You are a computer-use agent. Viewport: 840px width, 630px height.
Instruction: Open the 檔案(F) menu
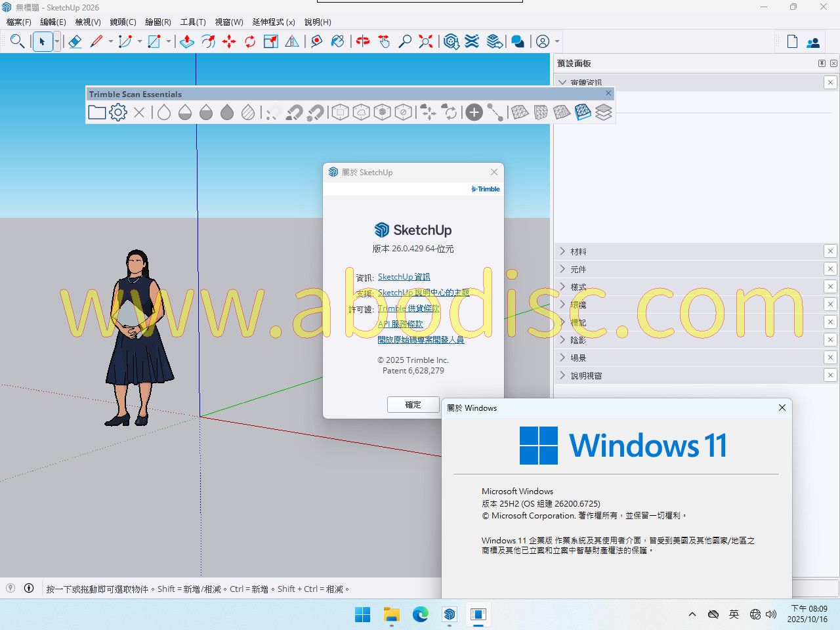click(19, 22)
